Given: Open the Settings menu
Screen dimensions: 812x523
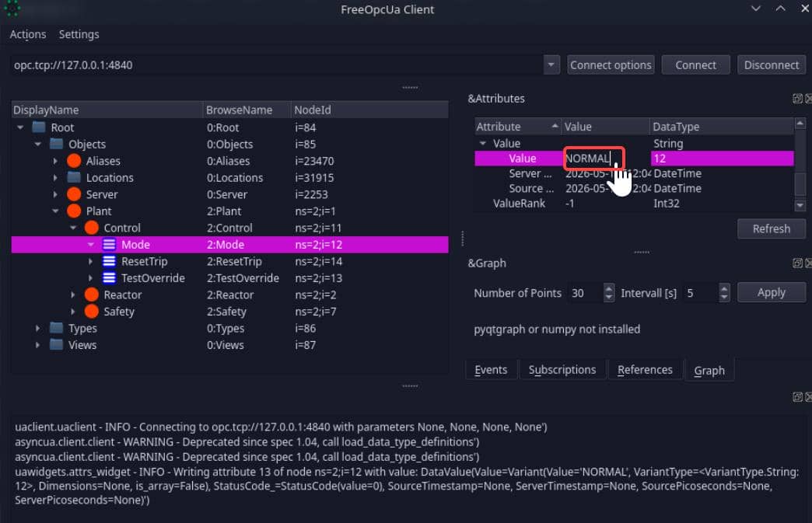Looking at the screenshot, I should (x=79, y=34).
